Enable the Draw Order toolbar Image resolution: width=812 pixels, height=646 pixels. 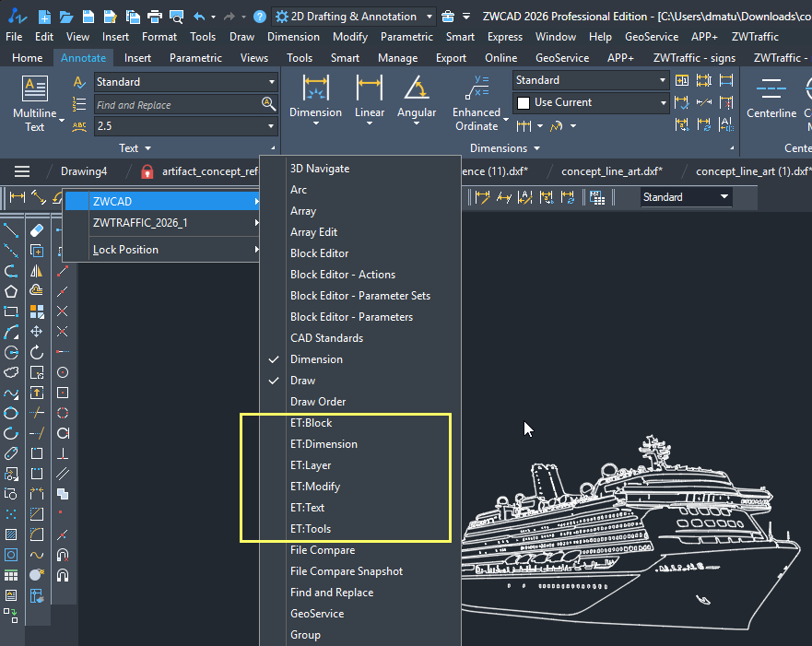[x=318, y=402]
